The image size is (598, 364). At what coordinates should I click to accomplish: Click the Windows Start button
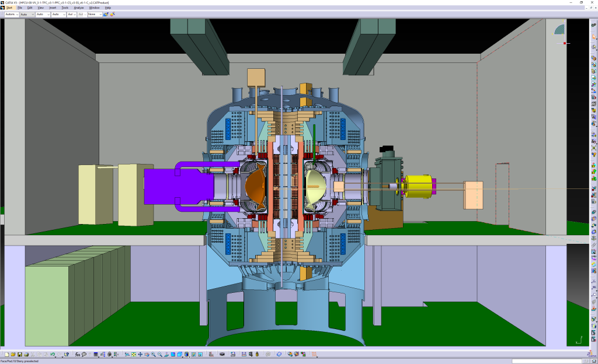[10, 8]
